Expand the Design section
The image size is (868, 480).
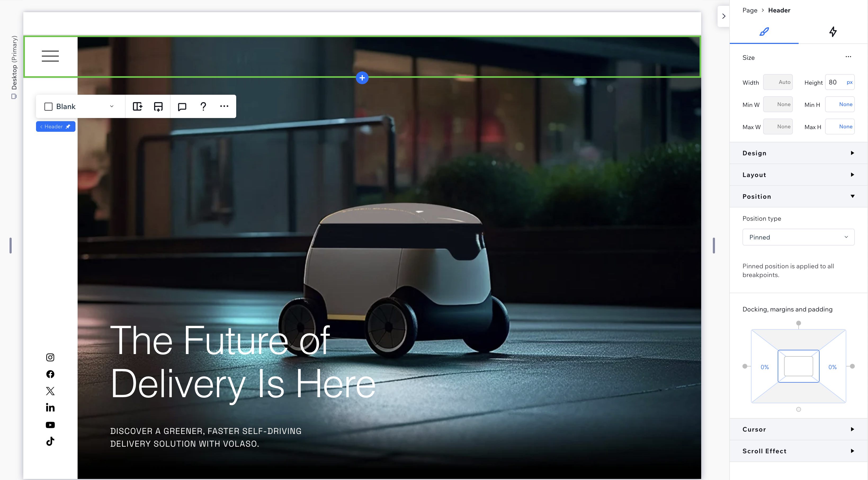[798, 153]
